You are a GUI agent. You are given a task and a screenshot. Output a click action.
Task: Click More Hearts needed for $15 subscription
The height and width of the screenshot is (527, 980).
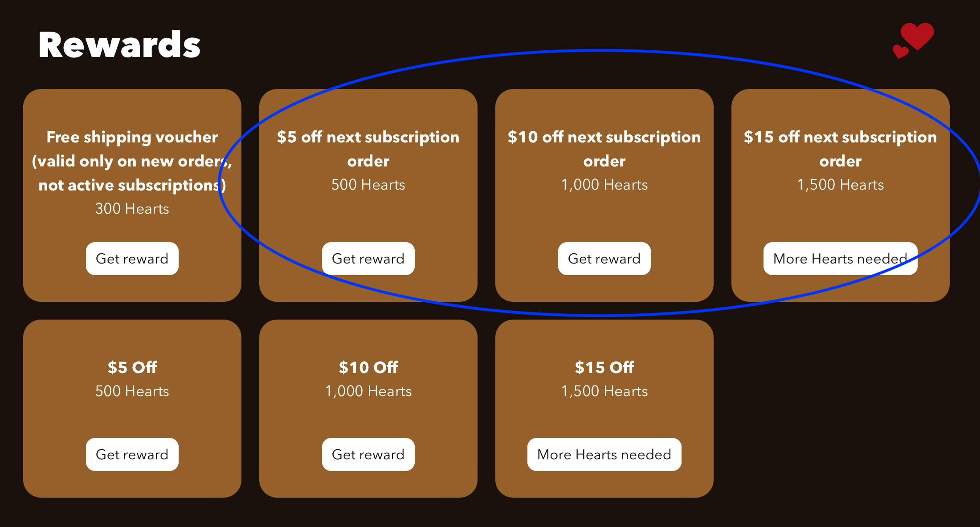(841, 259)
